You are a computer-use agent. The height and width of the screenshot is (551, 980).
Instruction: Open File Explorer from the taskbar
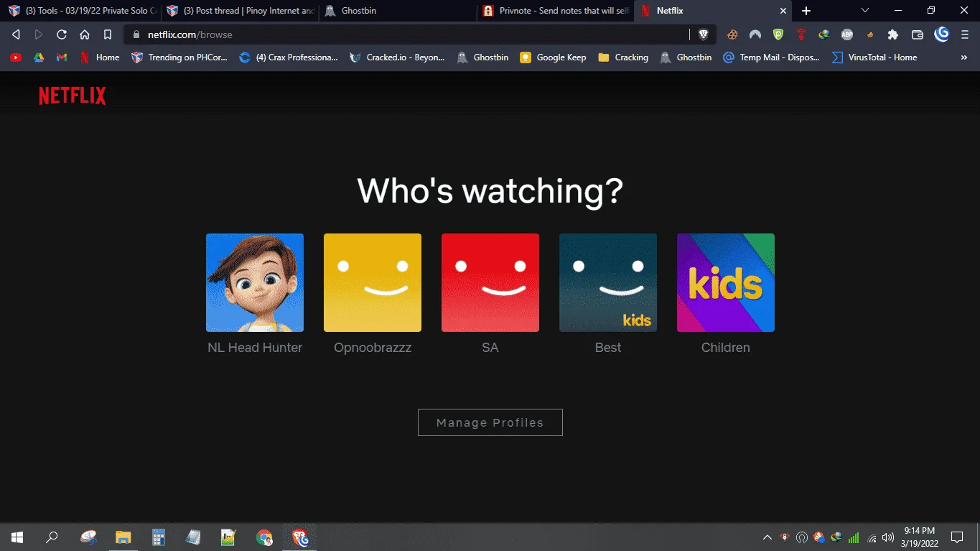[123, 537]
